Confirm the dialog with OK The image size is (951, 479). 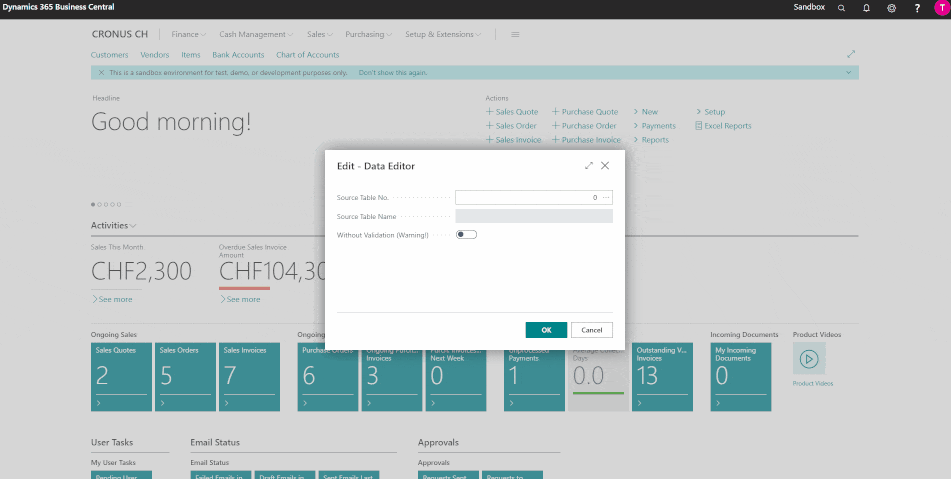(546, 330)
